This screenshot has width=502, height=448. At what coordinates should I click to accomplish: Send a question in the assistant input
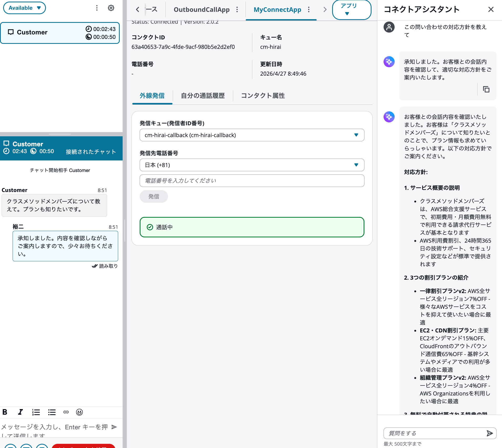(x=490, y=433)
